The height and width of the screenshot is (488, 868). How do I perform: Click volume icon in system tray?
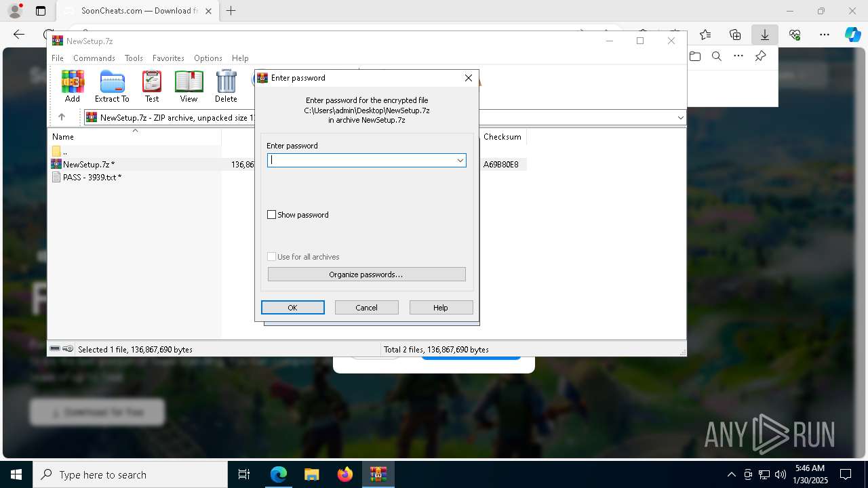coord(781,474)
